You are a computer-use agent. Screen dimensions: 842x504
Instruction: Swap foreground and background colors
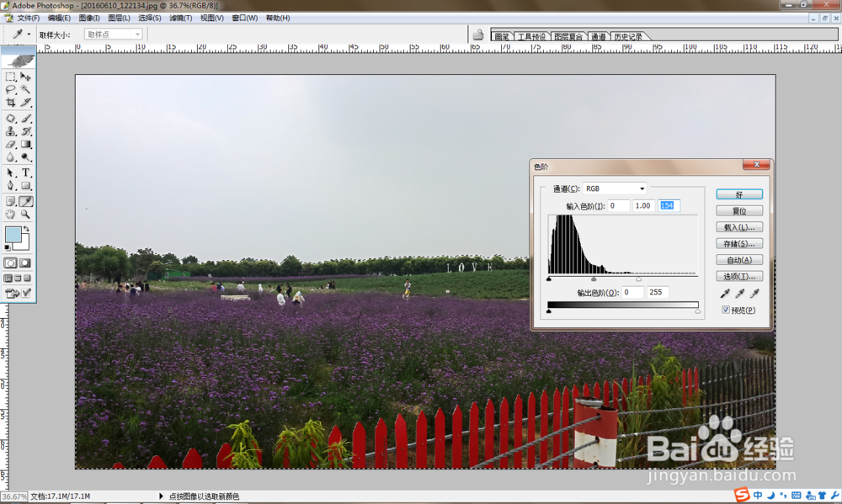click(x=26, y=229)
